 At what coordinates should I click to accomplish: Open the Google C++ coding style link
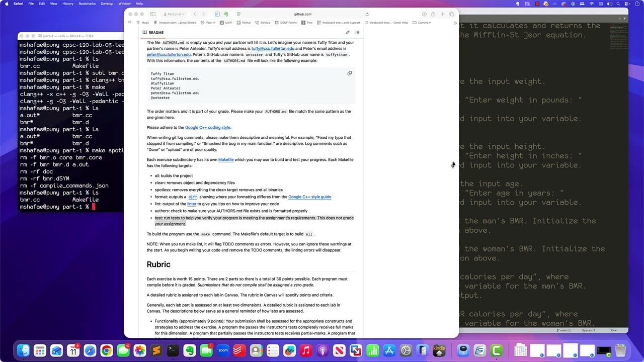pos(208,128)
